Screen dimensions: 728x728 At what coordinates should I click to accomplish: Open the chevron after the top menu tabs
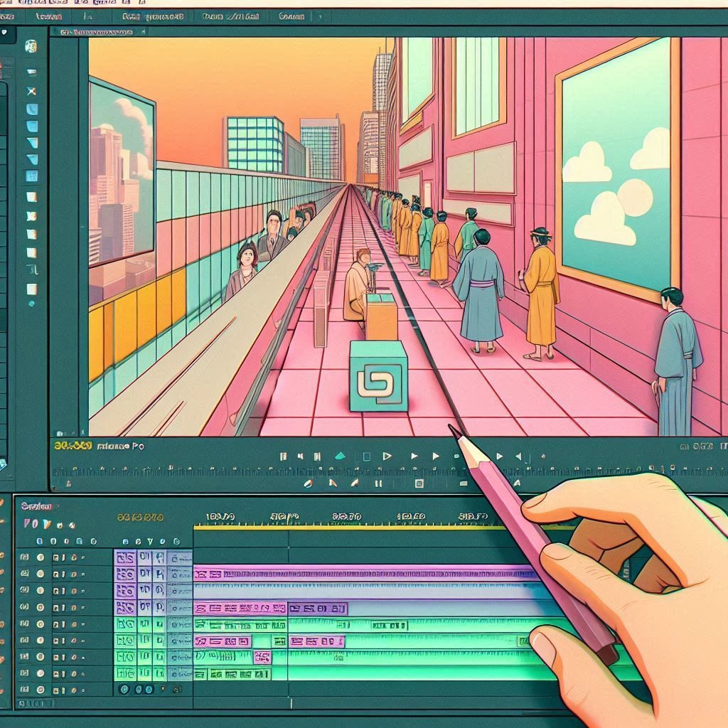[320, 17]
